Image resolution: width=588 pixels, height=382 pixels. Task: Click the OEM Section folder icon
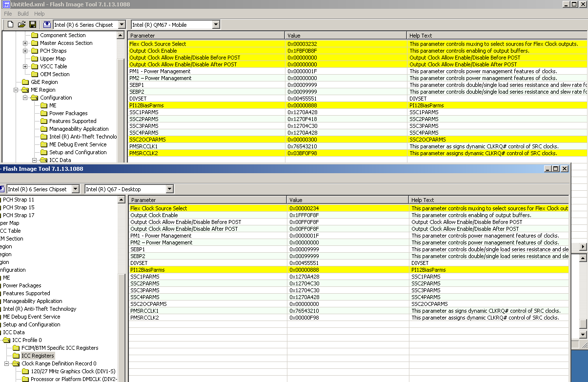tap(35, 74)
